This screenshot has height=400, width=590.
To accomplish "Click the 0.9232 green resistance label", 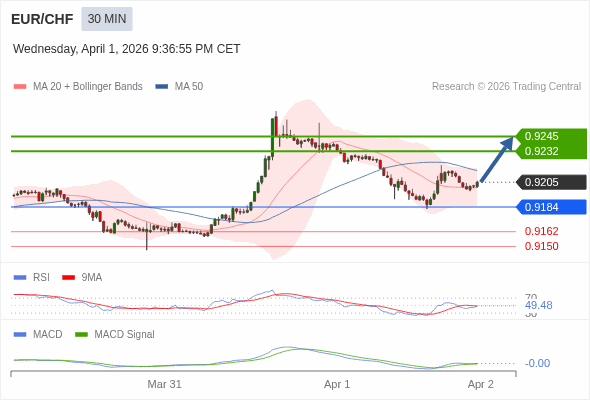I will [x=551, y=151].
